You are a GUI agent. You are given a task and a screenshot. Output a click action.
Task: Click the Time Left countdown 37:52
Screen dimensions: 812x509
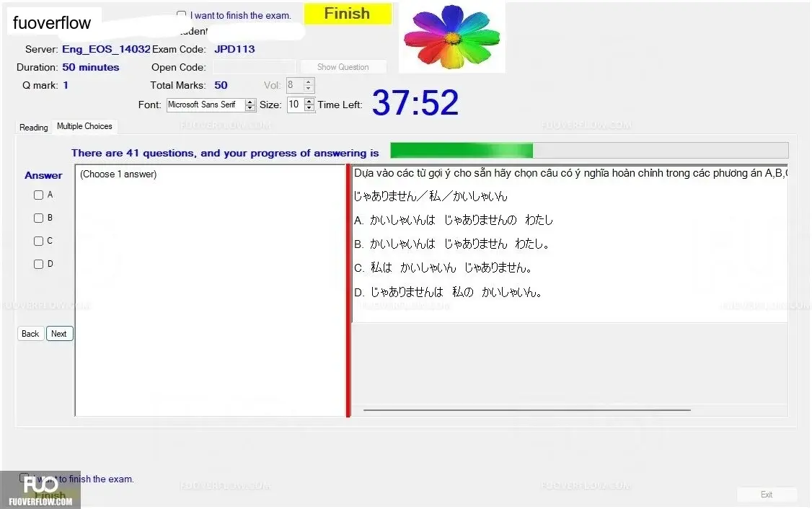point(415,102)
